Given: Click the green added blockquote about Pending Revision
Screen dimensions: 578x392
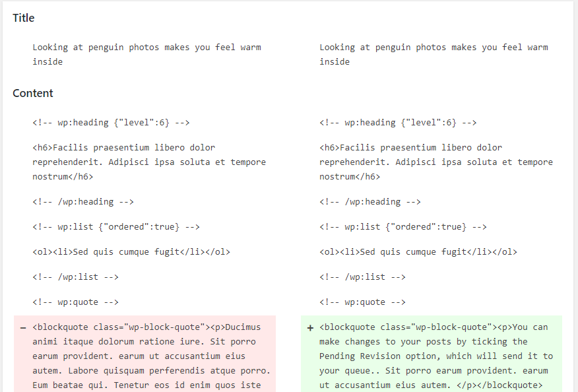Looking at the screenshot, I should 435,356.
